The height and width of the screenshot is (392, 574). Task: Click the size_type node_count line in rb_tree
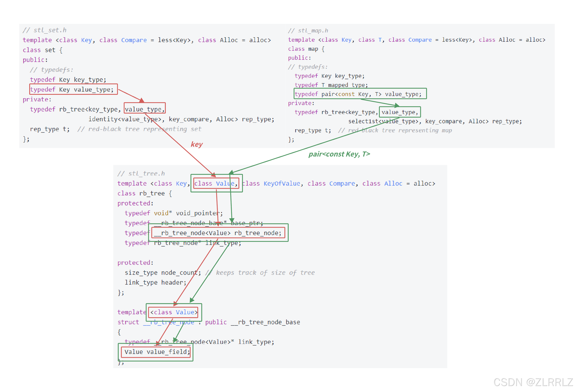click(163, 272)
